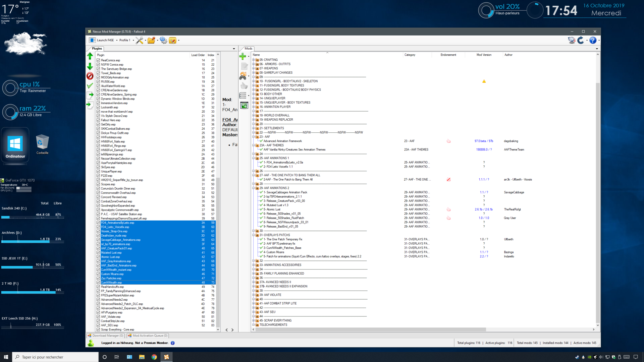
Task: Toggle the UniquePlayer.esp plugin checkbox
Action: coord(98,171)
